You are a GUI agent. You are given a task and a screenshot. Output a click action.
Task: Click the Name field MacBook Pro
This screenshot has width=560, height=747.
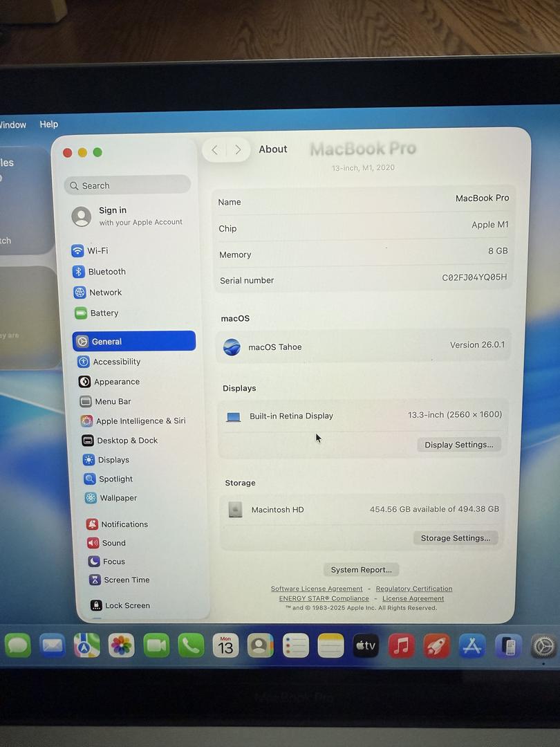(x=482, y=198)
